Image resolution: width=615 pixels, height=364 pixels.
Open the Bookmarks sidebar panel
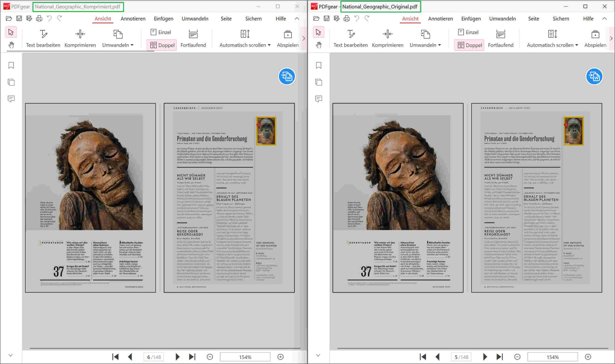point(11,65)
